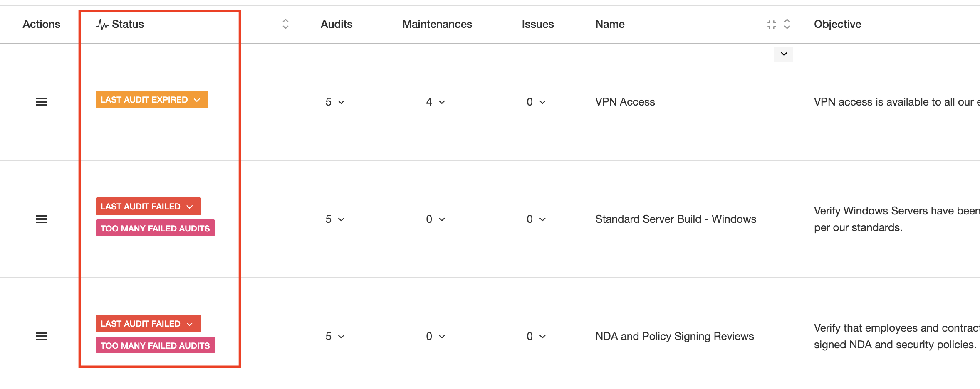Viewport: 980px width, 389px height.
Task: Open hamburger menu for Standard Server Build row
Action: click(x=42, y=219)
